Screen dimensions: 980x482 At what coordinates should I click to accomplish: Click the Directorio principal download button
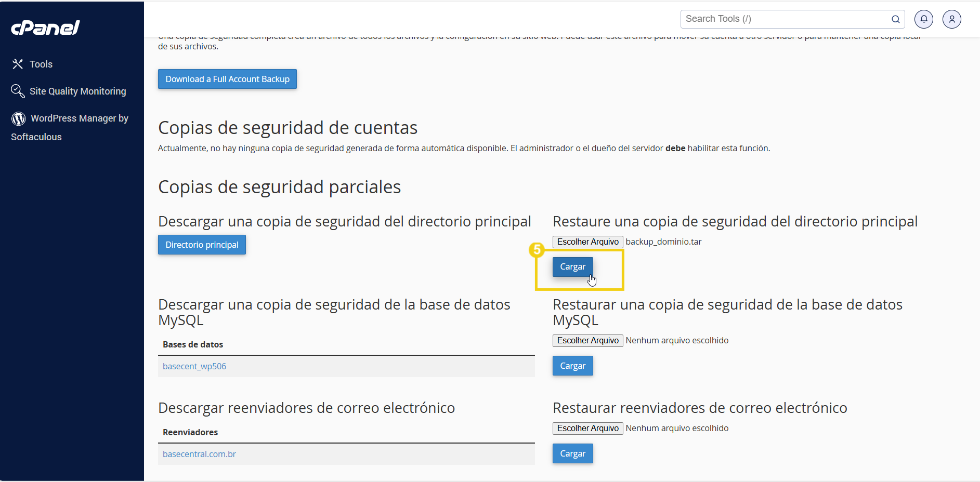202,245
